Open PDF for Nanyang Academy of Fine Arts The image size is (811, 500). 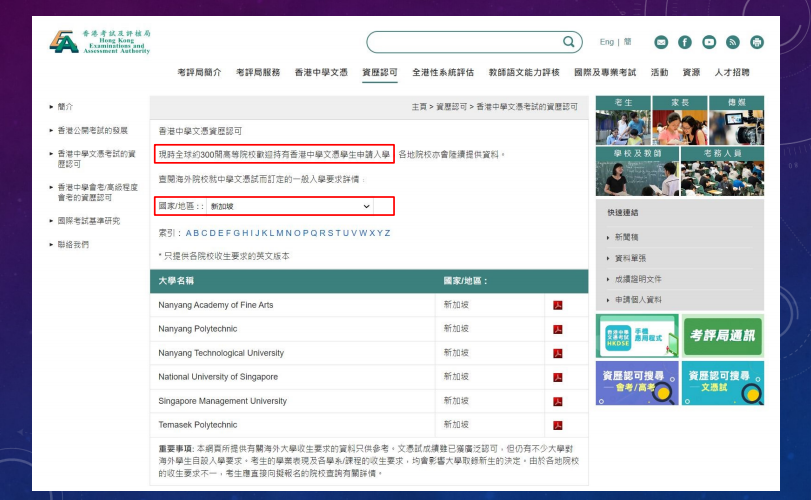[x=558, y=305]
